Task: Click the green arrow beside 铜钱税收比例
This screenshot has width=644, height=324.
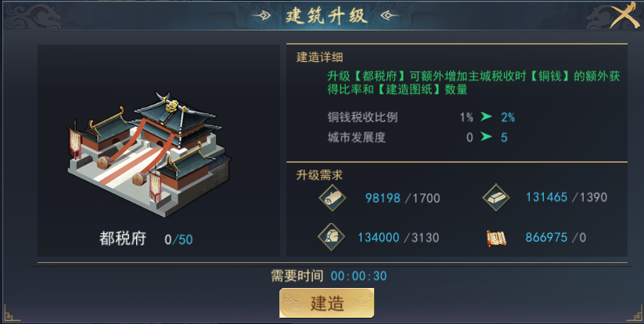Action: pos(486,117)
